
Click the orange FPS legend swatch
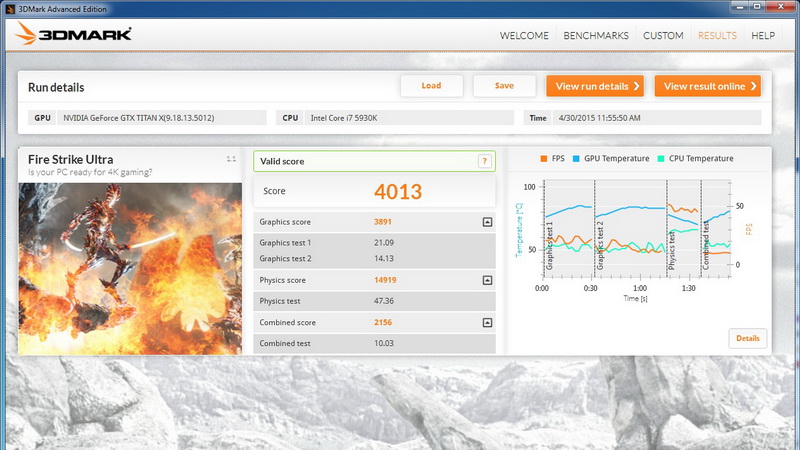coord(543,159)
